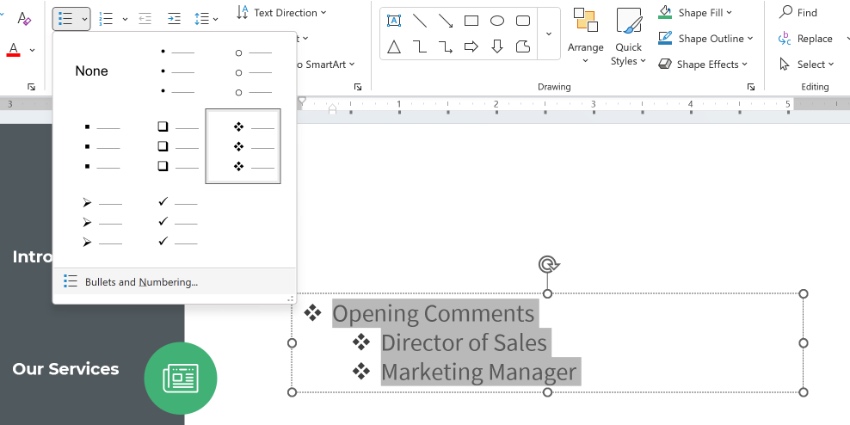Select the Elbow Connector shape

tap(420, 47)
